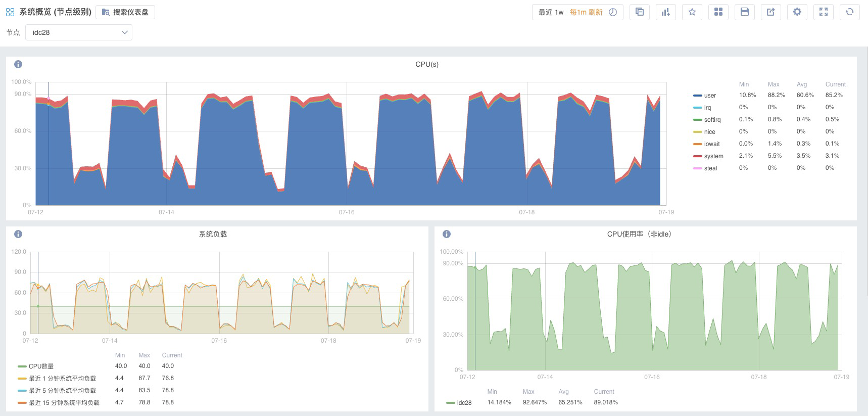Toggle the system series in legend
The width and height of the screenshot is (868, 416).
714,156
